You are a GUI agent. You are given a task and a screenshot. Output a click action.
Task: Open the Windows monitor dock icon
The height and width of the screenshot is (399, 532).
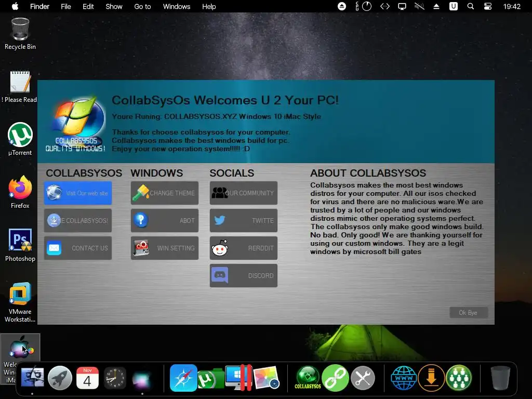pyautogui.click(x=238, y=378)
